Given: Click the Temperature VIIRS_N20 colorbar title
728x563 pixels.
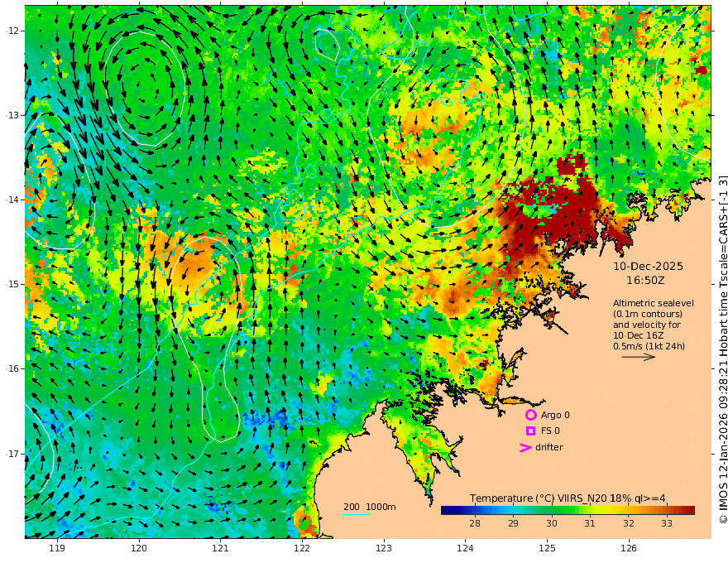Looking at the screenshot, I should coord(568,498).
